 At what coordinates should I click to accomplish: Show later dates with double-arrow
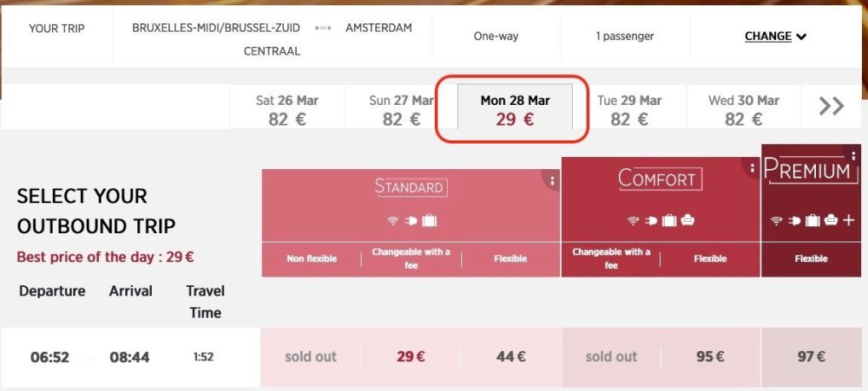point(832,107)
